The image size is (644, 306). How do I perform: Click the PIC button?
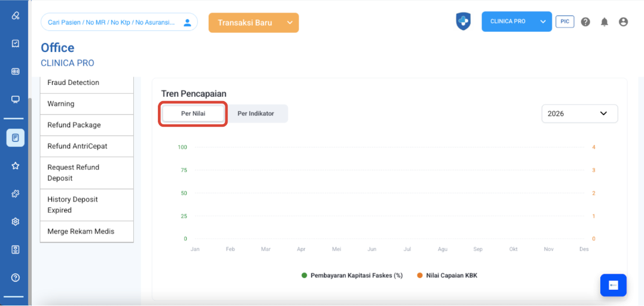point(564,22)
